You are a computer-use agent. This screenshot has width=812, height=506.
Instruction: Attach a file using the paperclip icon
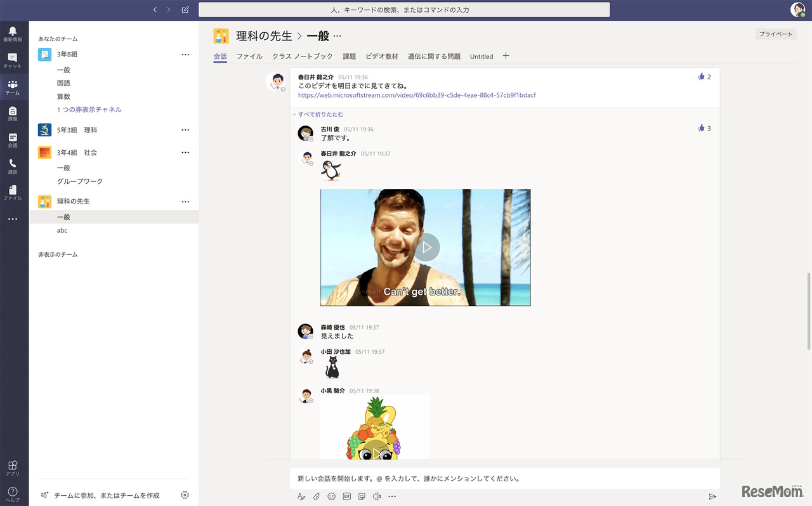(317, 496)
